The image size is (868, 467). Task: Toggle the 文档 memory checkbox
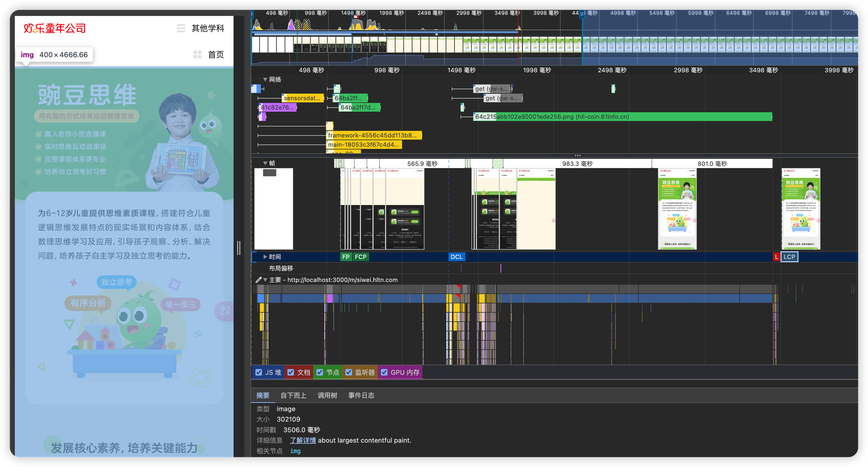[291, 372]
